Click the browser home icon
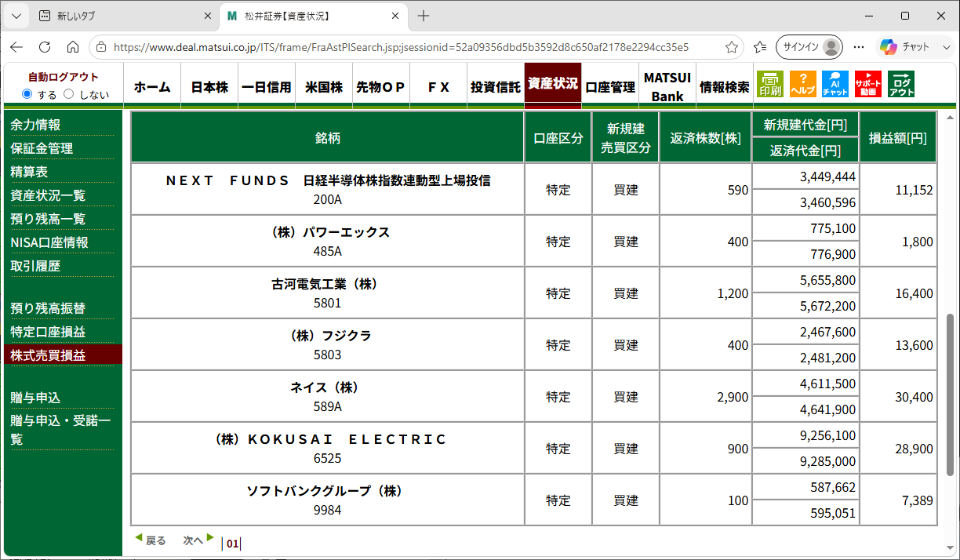This screenshot has height=560, width=960. [x=73, y=47]
